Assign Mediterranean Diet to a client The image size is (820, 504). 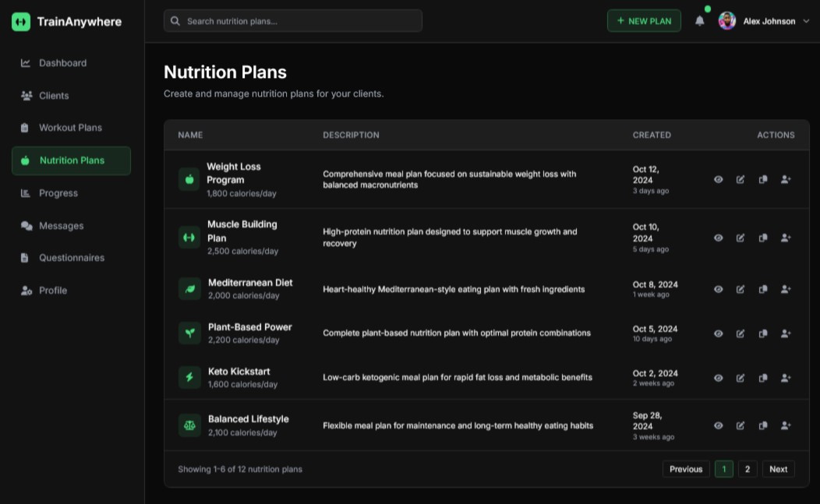(x=786, y=289)
